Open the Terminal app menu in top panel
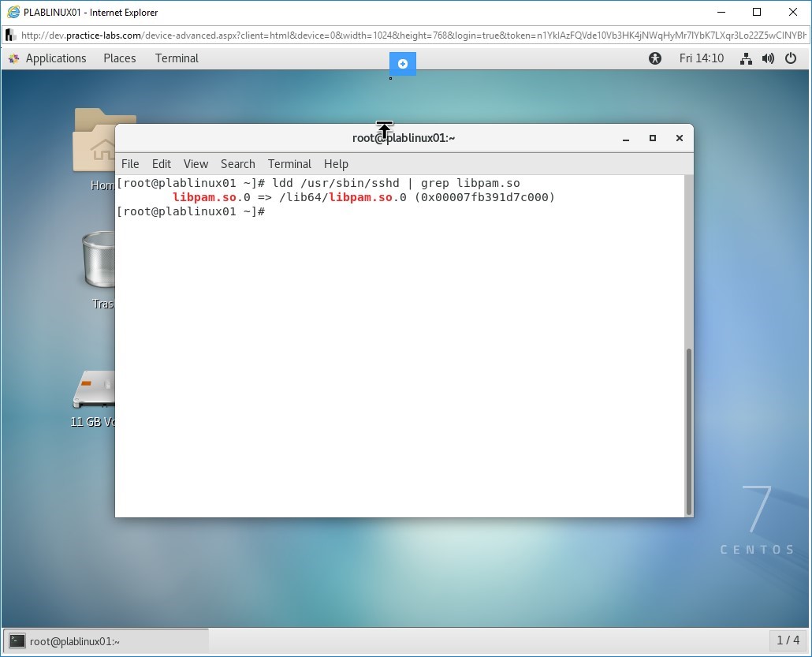Image resolution: width=812 pixels, height=657 pixels. pyautogui.click(x=177, y=58)
